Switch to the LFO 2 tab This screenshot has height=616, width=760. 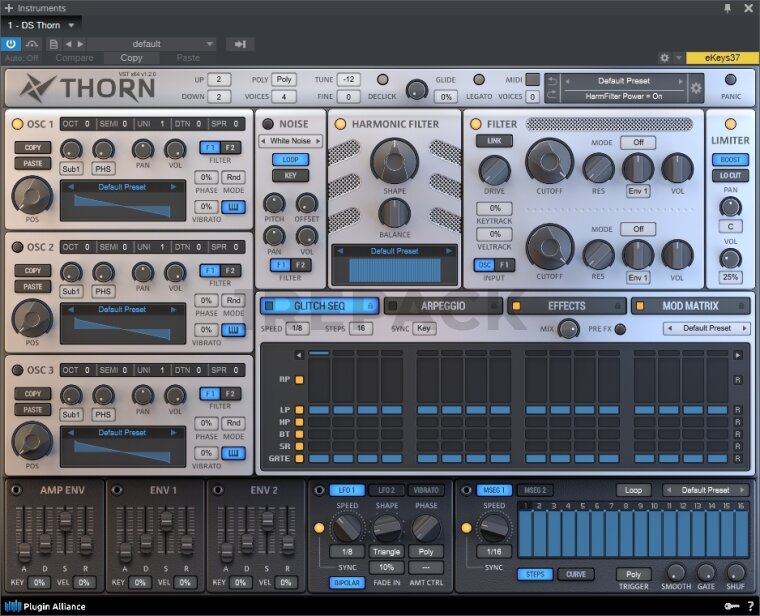click(385, 490)
